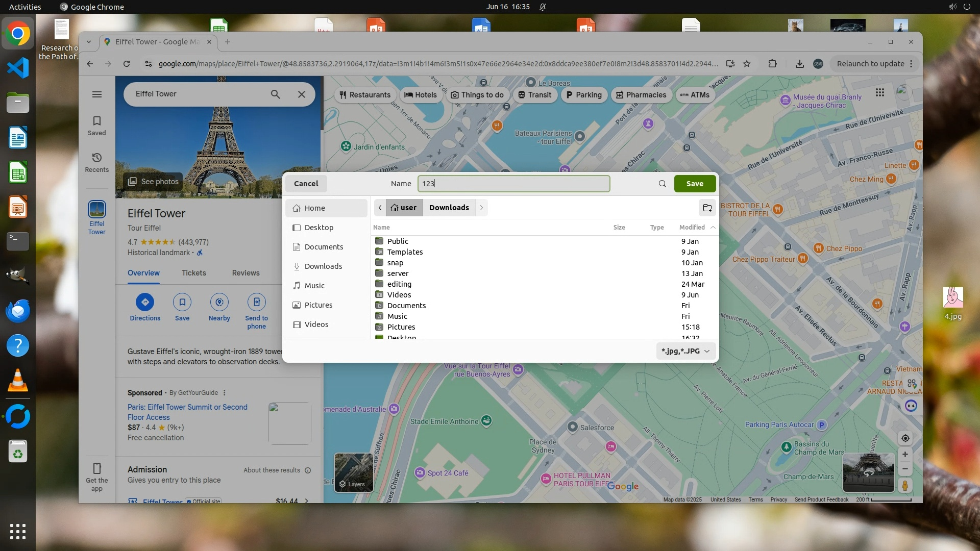
Task: Open the Google Maps hamburger menu
Action: pyautogui.click(x=97, y=94)
